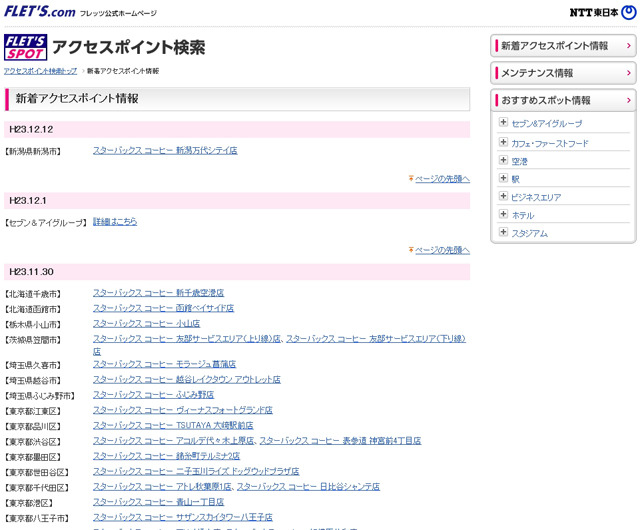Viewport: 640px width, 530px height.
Task: Click the H23.12.1 date heading
Action: [28, 200]
